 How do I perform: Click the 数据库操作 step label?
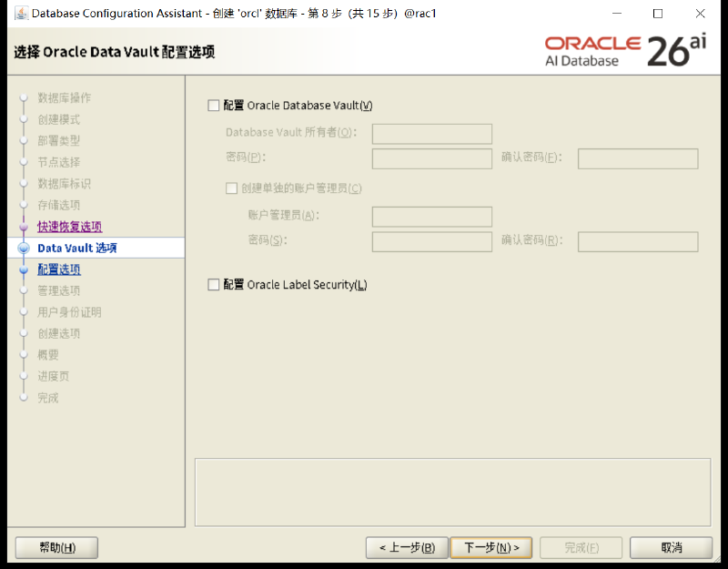pyautogui.click(x=64, y=98)
